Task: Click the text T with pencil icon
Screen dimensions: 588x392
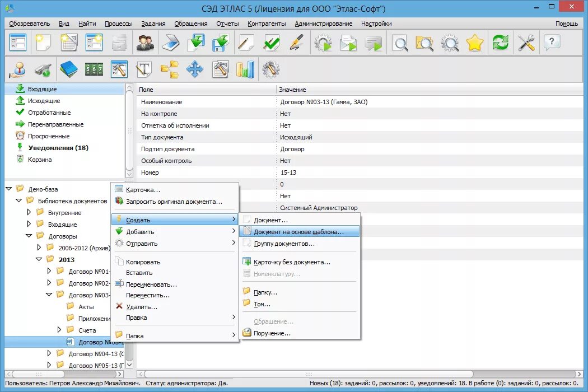Action: 144,69
